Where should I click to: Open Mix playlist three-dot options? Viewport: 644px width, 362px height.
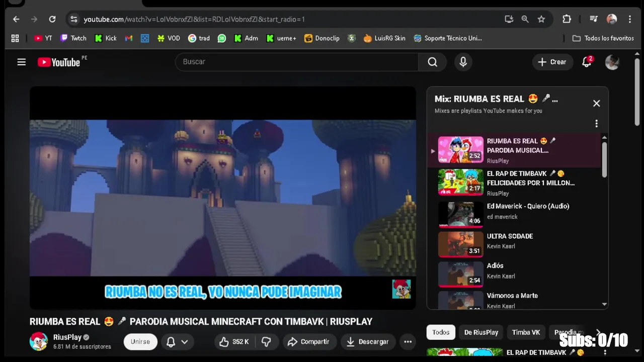(596, 124)
